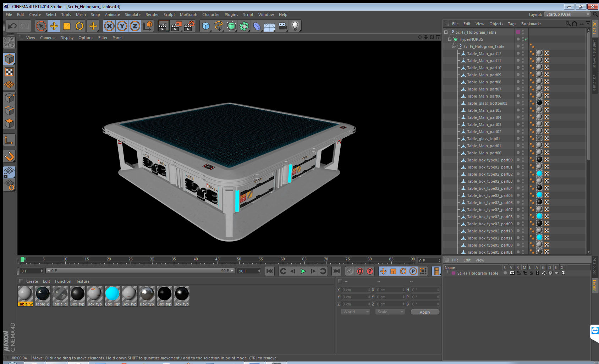Enable record active objects keyframe
The width and height of the screenshot is (599, 364).
tap(350, 271)
